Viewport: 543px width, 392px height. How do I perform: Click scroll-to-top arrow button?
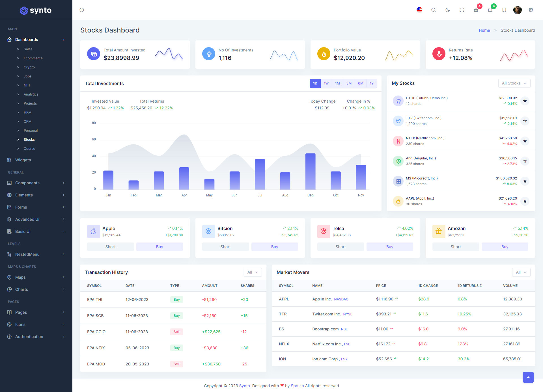(528, 377)
